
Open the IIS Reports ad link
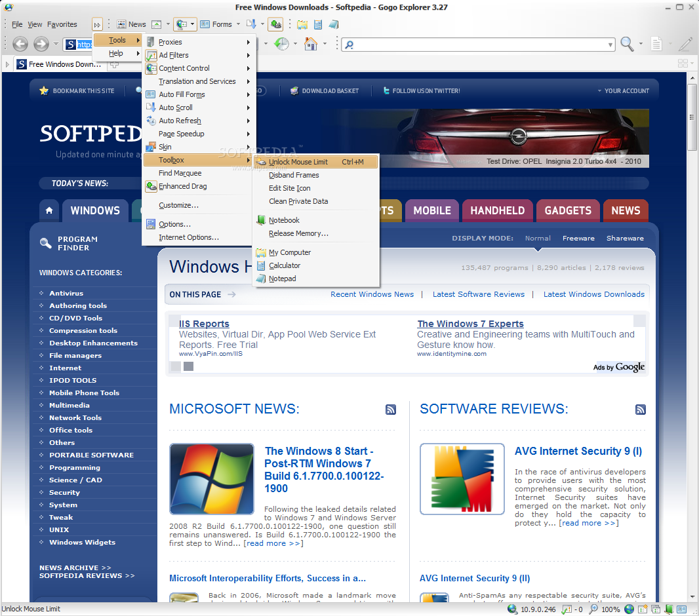pyautogui.click(x=204, y=324)
